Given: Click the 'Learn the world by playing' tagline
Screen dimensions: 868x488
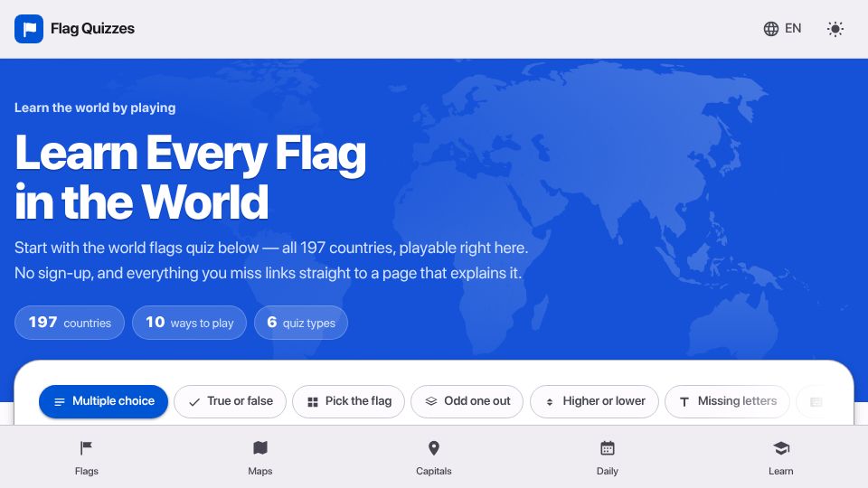Looking at the screenshot, I should pyautogui.click(x=95, y=108).
